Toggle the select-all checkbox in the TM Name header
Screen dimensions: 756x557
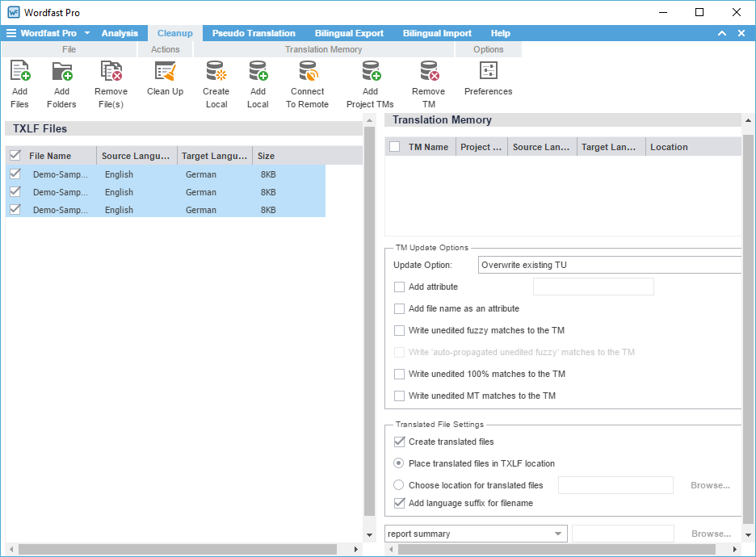[x=394, y=146]
